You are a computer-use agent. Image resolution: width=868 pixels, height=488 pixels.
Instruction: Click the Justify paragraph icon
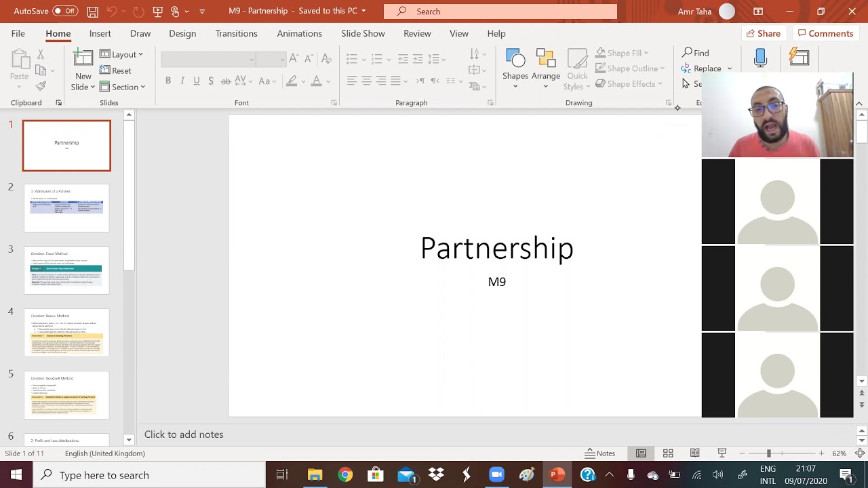[396, 81]
